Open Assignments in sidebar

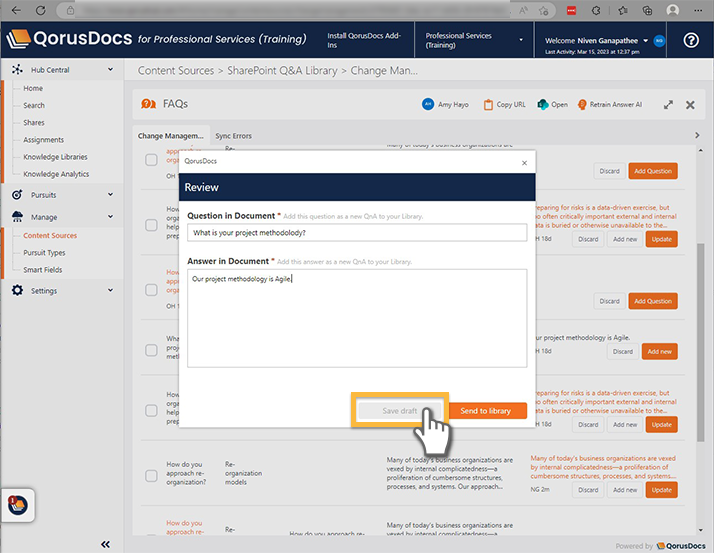pos(44,139)
